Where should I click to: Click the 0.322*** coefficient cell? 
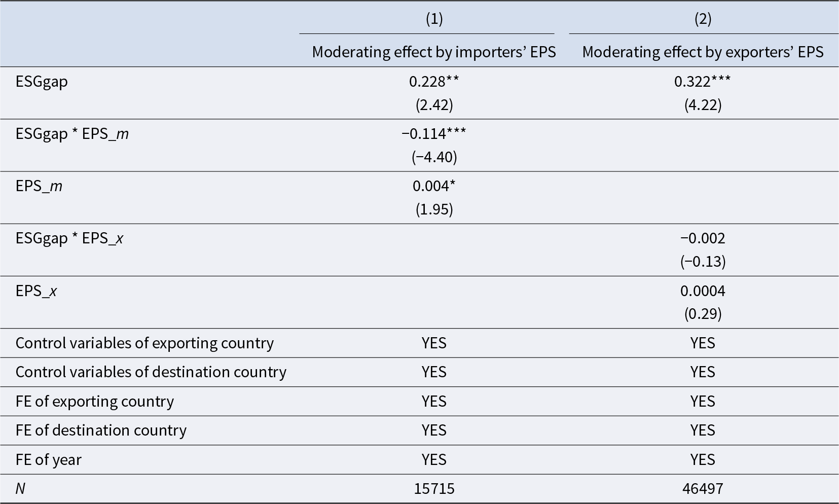[x=703, y=82]
